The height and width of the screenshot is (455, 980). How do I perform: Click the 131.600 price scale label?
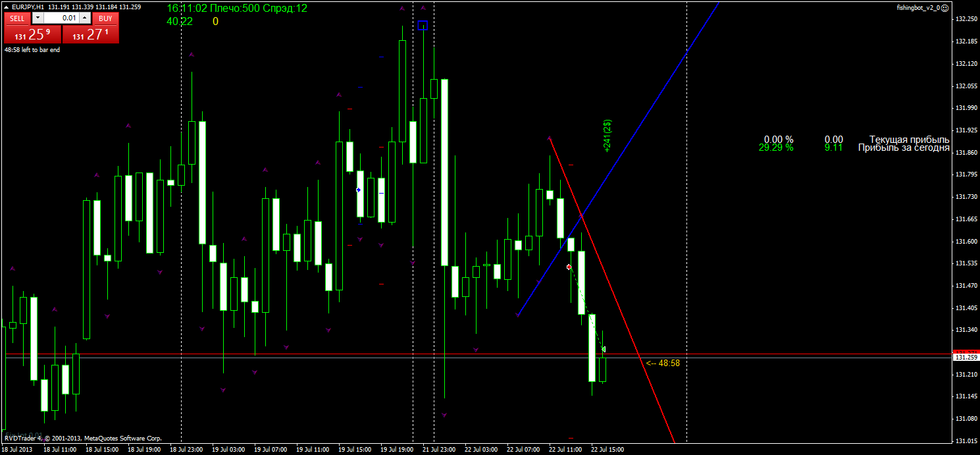(x=966, y=241)
